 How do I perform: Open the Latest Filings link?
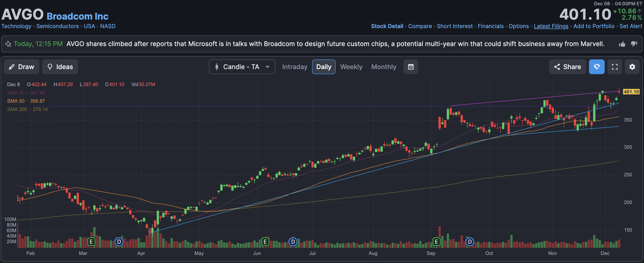tap(551, 26)
